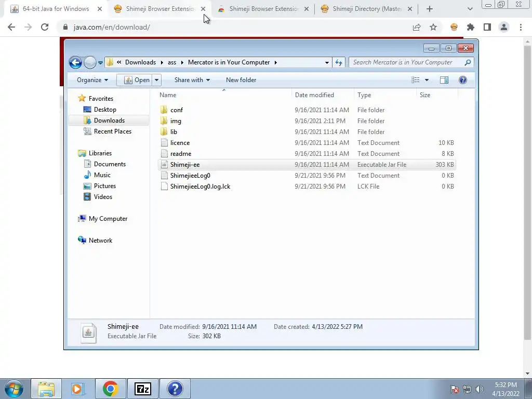532x399 pixels.
Task: Expand the address bar history dropdown
Action: 327,62
